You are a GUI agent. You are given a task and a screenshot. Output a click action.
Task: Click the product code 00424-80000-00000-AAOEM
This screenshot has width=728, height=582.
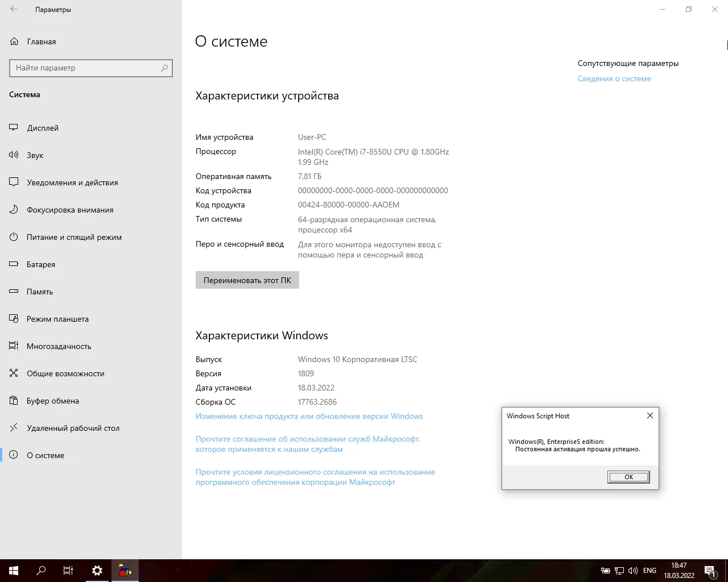click(349, 205)
